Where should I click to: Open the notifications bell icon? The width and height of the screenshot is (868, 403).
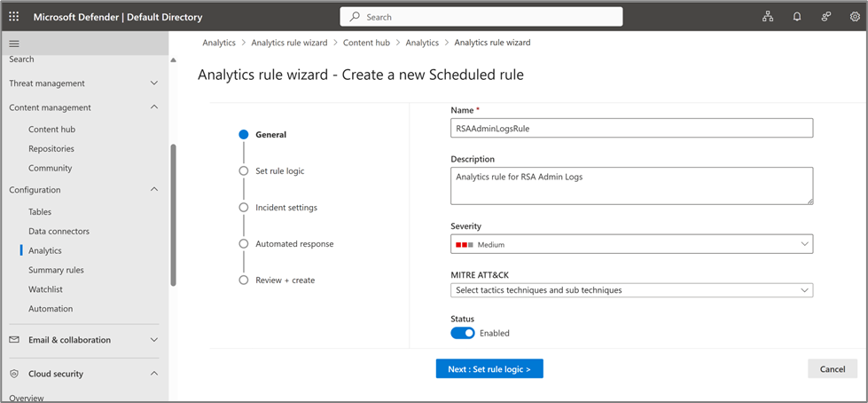[x=797, y=17]
